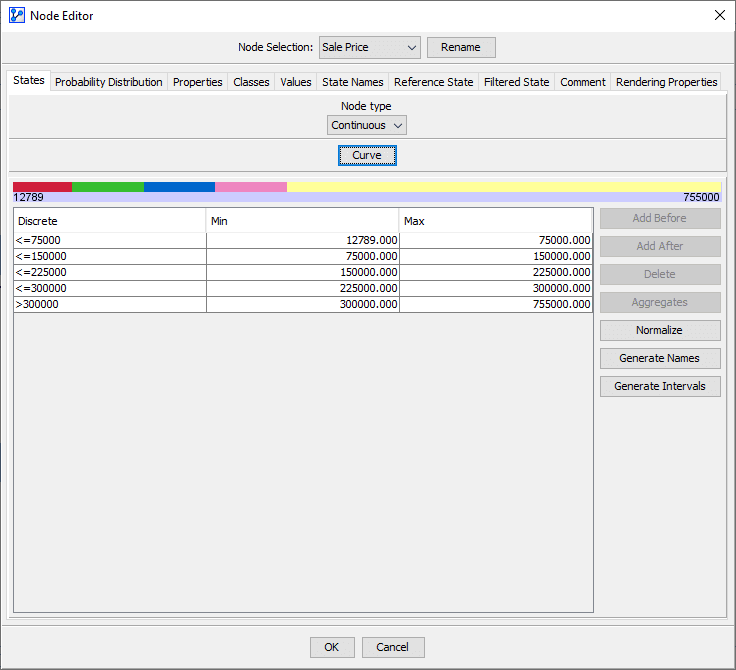The width and height of the screenshot is (736, 670).
Task: Click Generate Intervals button
Action: pos(660,386)
